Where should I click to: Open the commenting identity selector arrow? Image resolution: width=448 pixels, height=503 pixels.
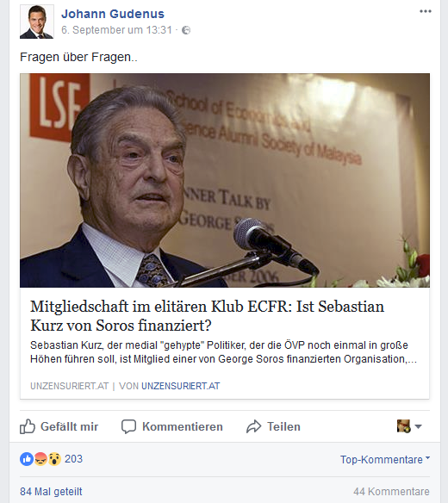418,426
